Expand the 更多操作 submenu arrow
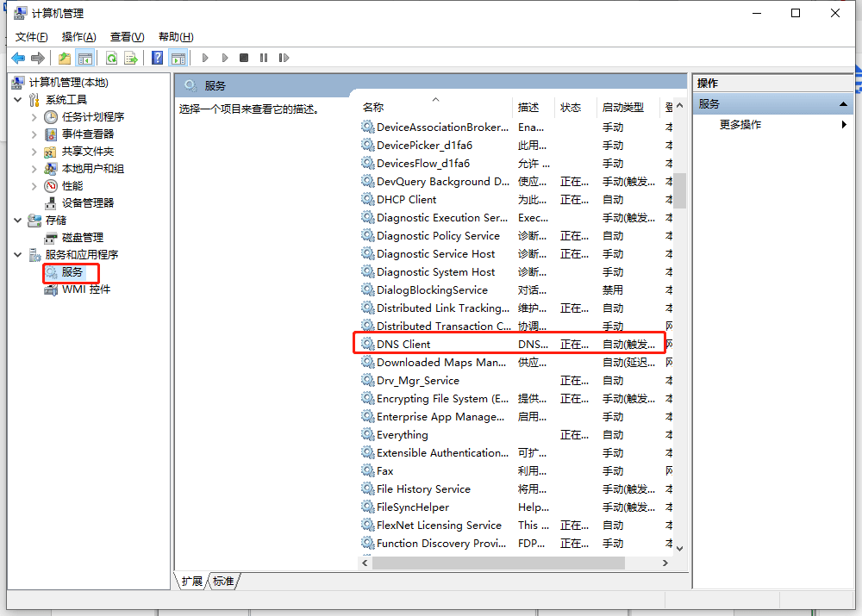862x616 pixels. [x=844, y=125]
